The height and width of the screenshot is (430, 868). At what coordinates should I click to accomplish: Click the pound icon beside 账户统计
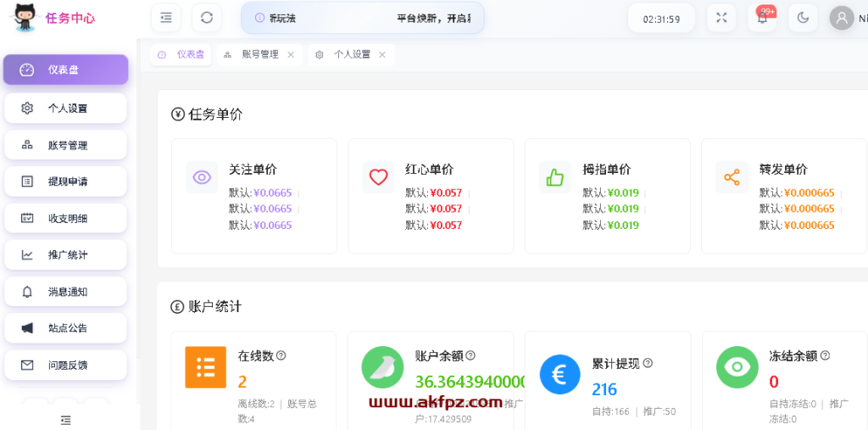177,306
